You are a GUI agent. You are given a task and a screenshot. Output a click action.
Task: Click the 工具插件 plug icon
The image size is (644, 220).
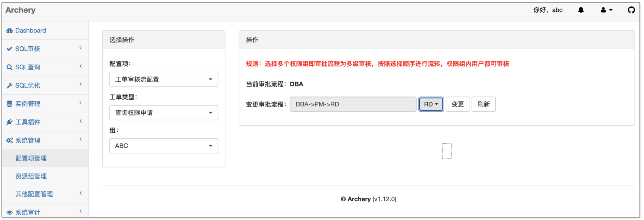pos(10,122)
